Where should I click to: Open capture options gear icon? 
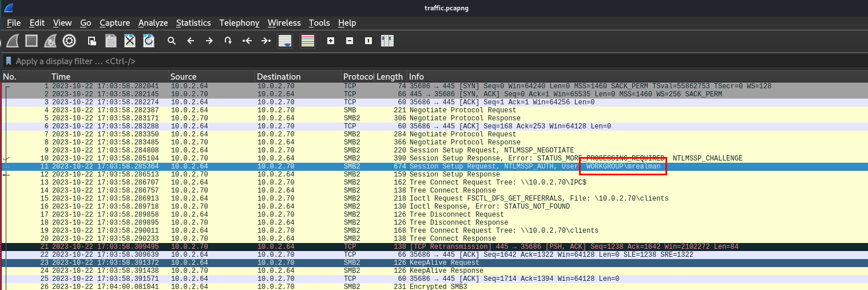tap(69, 41)
